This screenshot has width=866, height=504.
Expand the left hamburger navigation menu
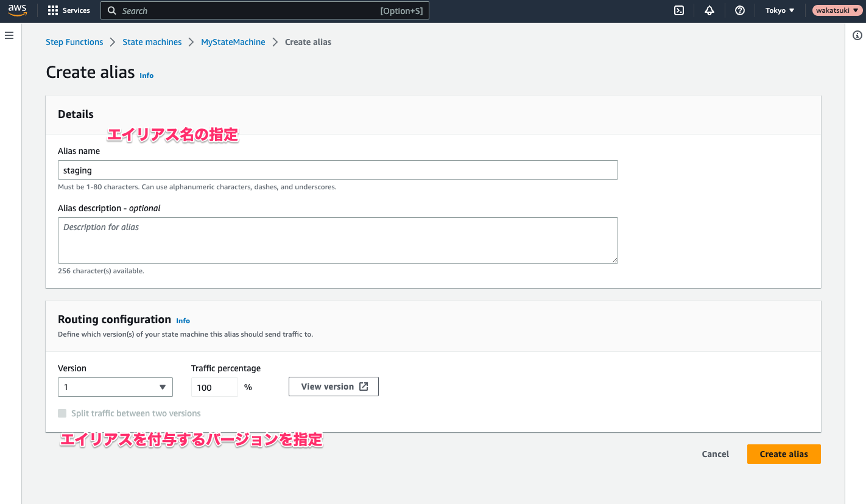point(9,35)
